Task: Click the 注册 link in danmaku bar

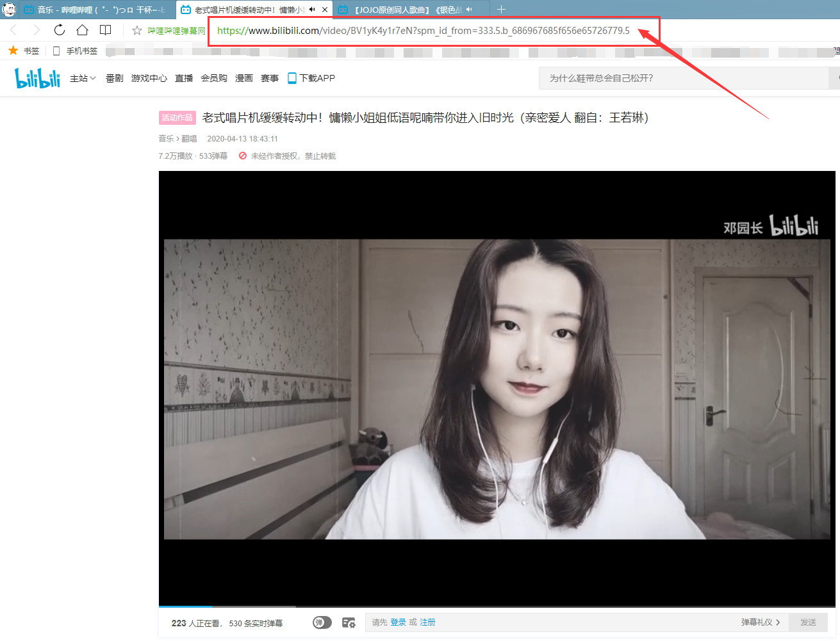Action: coord(427,622)
